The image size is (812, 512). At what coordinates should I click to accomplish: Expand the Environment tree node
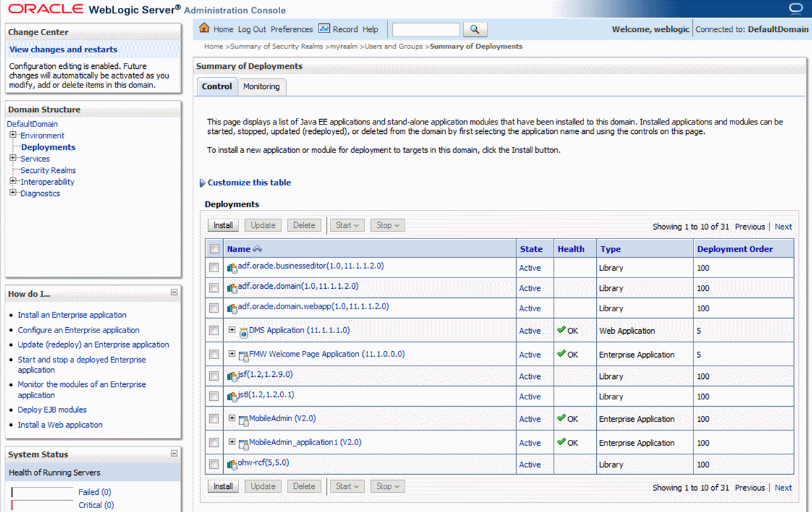click(13, 135)
